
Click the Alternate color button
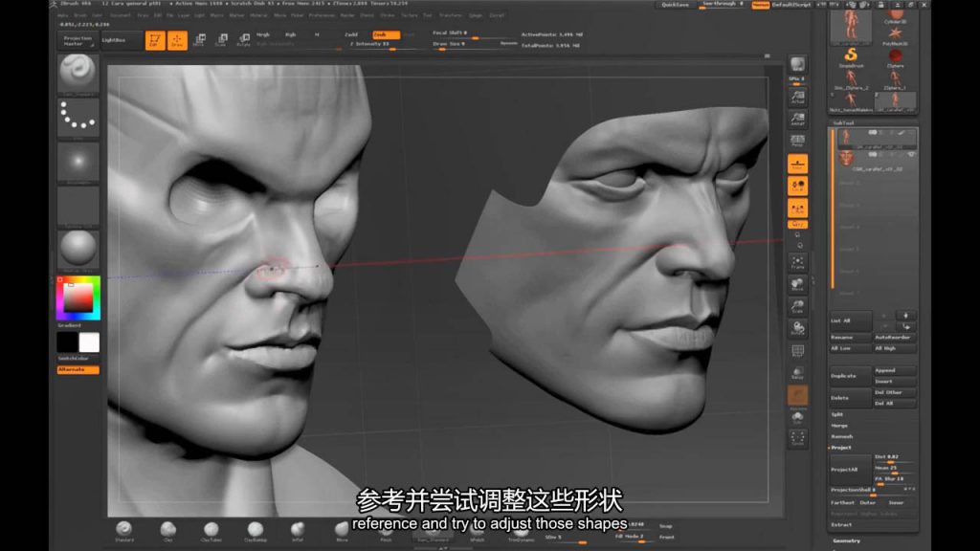pyautogui.click(x=78, y=370)
